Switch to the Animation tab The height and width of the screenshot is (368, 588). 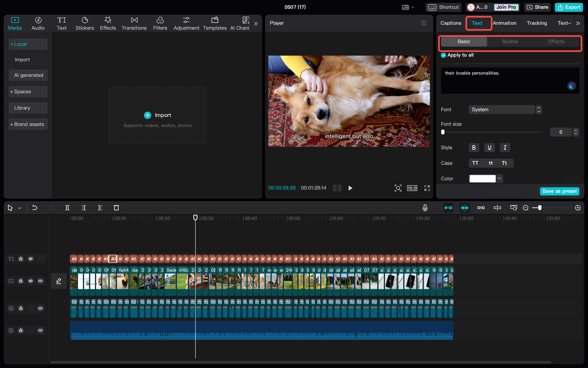504,23
